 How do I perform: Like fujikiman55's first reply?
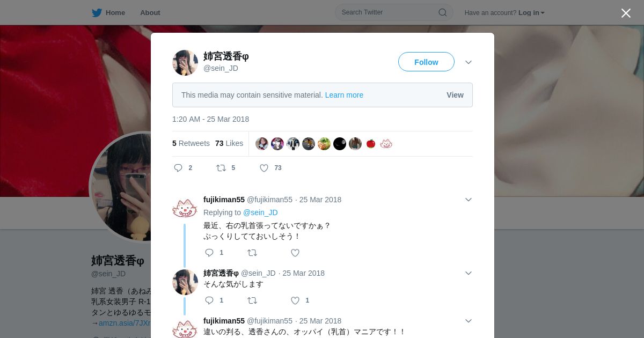point(295,253)
